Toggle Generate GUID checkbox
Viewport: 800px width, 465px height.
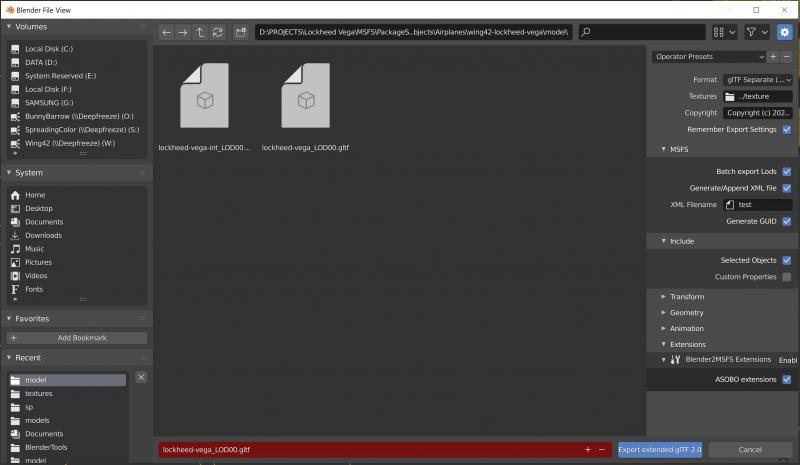pos(787,222)
